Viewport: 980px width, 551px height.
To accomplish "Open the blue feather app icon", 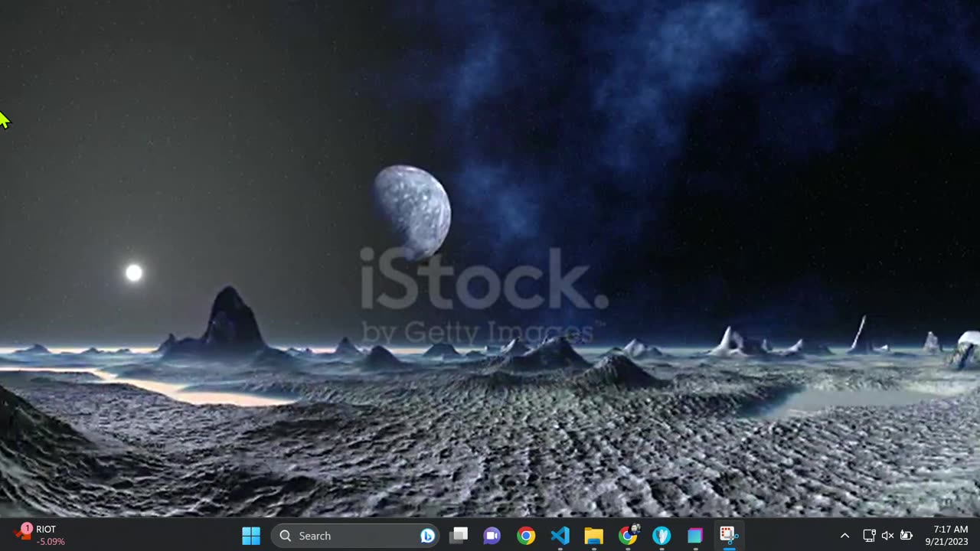I will tap(661, 536).
